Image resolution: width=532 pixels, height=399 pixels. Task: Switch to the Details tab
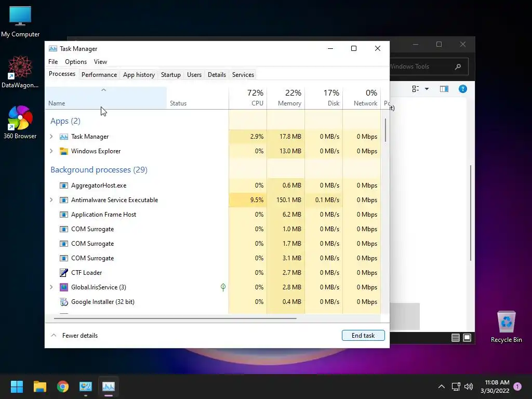pos(217,75)
